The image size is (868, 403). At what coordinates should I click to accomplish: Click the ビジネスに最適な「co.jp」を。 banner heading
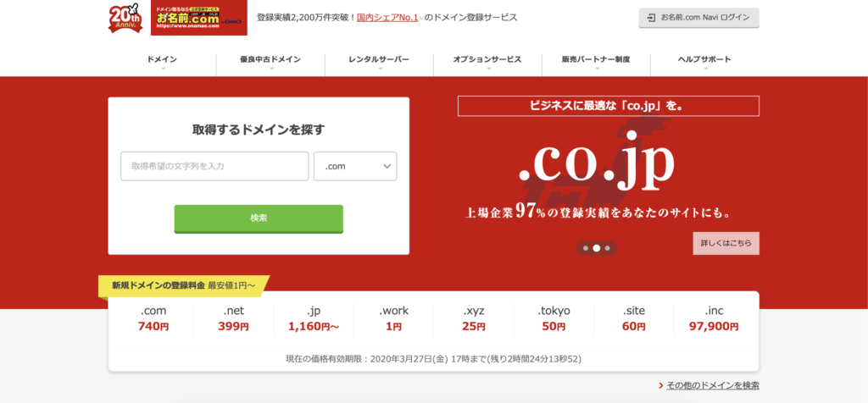tap(609, 106)
